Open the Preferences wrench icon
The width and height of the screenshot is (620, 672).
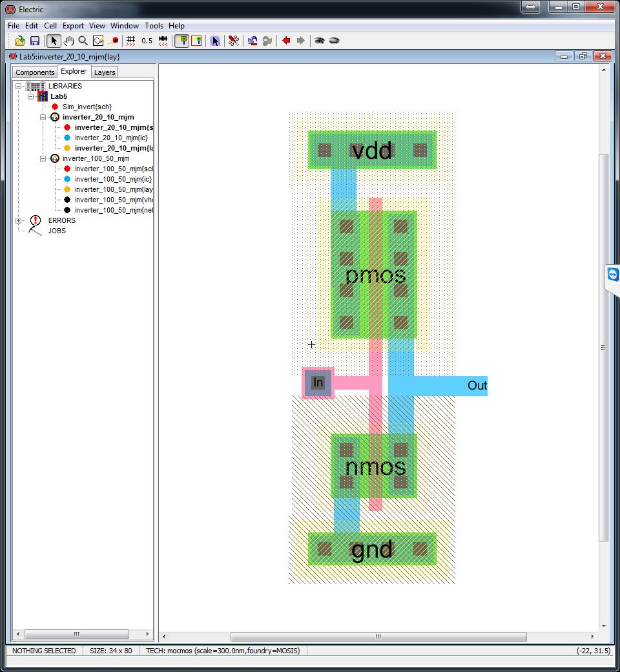point(233,40)
